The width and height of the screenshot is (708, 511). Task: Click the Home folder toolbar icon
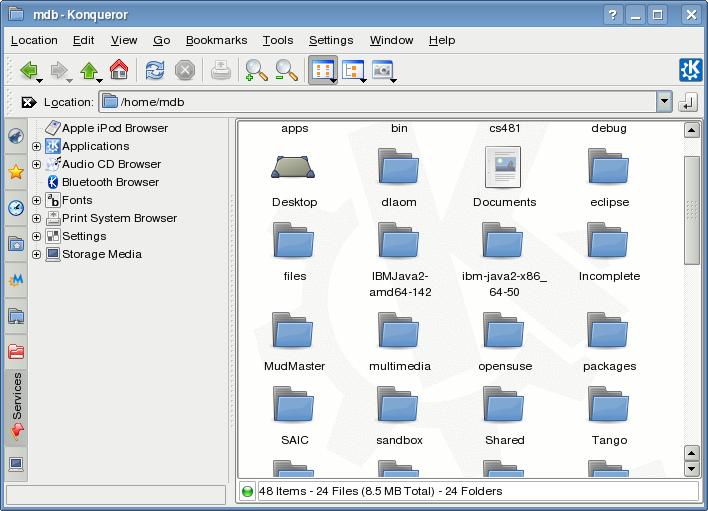(x=119, y=70)
